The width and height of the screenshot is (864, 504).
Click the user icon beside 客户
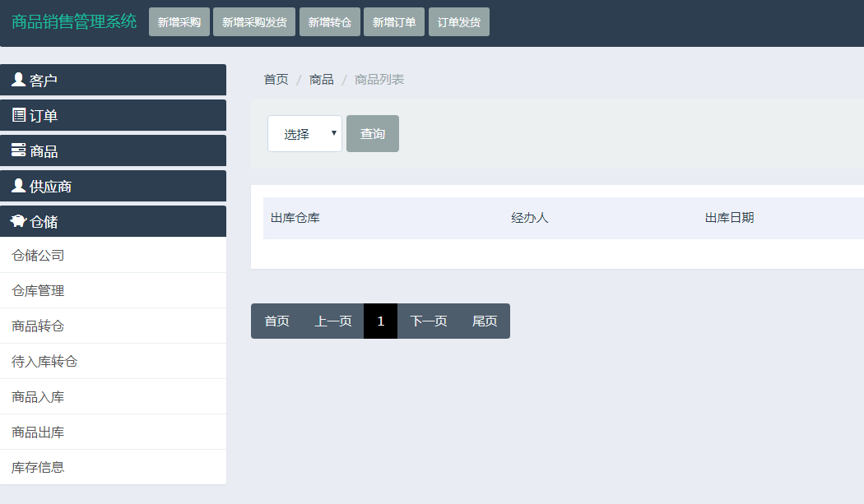click(x=18, y=80)
